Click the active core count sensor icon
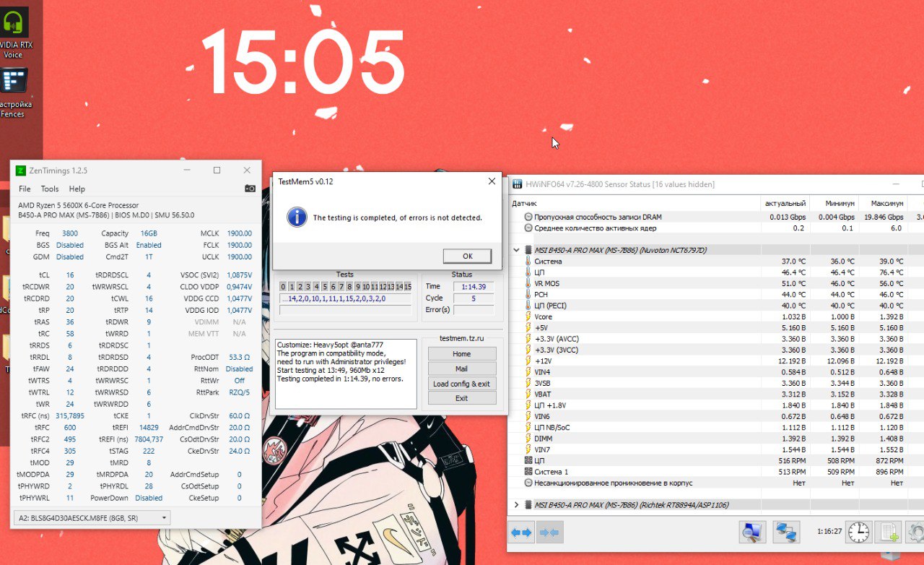This screenshot has height=565, width=924. point(528,228)
